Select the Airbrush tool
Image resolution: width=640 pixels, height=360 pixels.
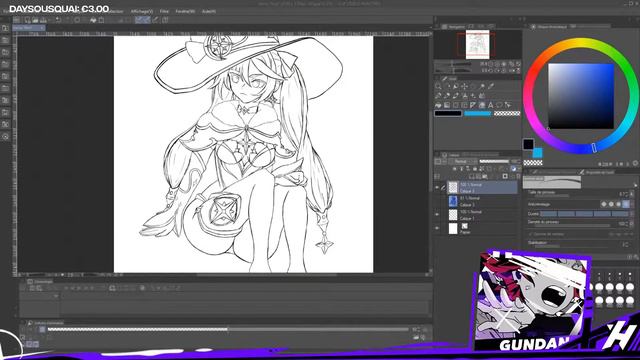464,96
